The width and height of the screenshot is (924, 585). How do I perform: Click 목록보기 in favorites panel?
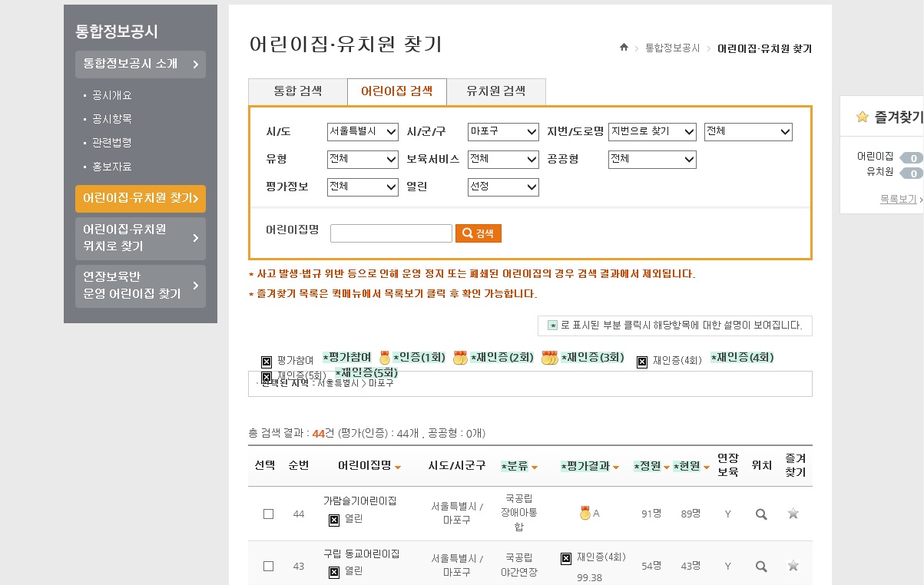(899, 200)
